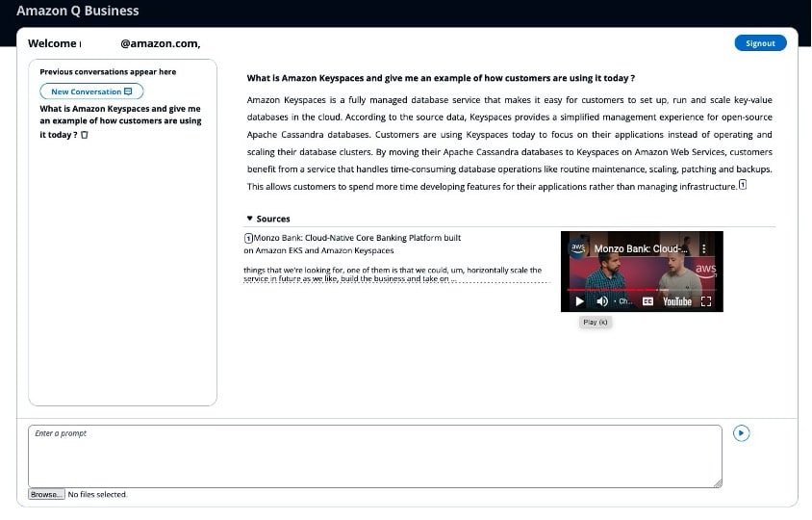Image resolution: width=812 pixels, height=520 pixels.
Task: Toggle closed captions on the video
Action: coord(647,301)
